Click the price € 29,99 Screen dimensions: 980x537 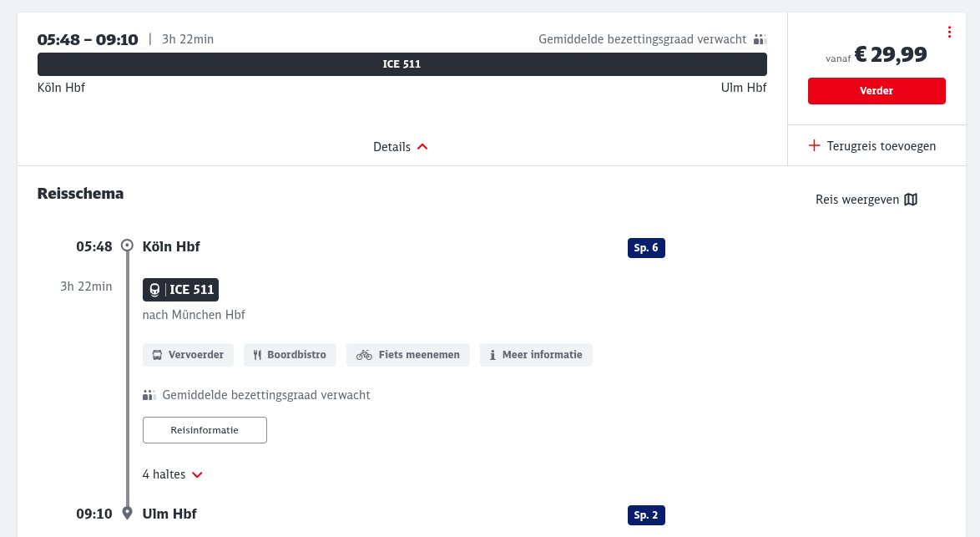pos(891,54)
